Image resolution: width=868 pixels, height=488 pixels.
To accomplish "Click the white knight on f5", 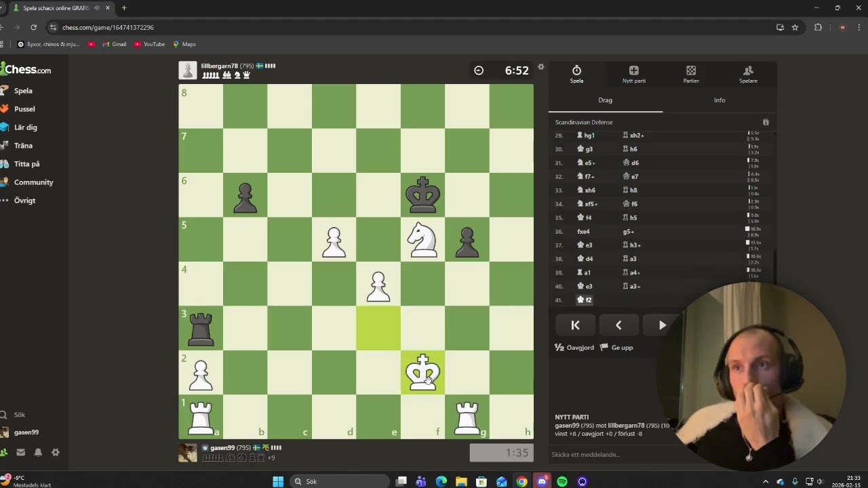I will point(422,239).
